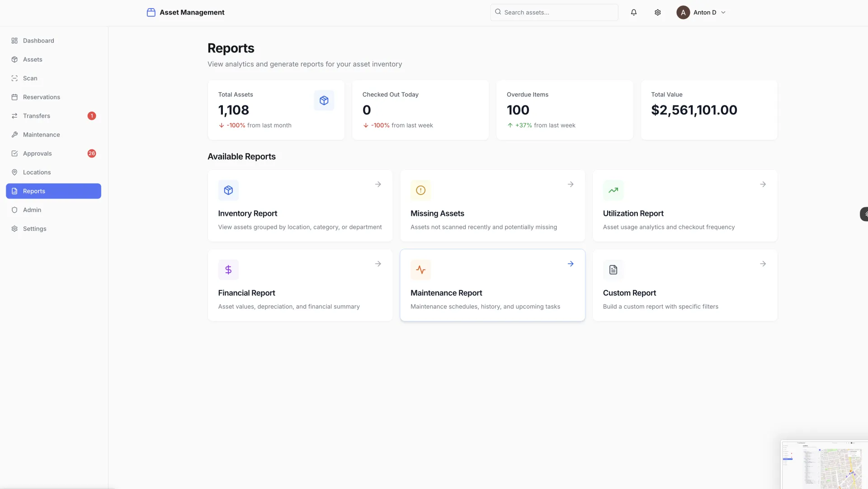Image resolution: width=868 pixels, height=489 pixels.
Task: Select the Admin shield icon
Action: (x=14, y=209)
